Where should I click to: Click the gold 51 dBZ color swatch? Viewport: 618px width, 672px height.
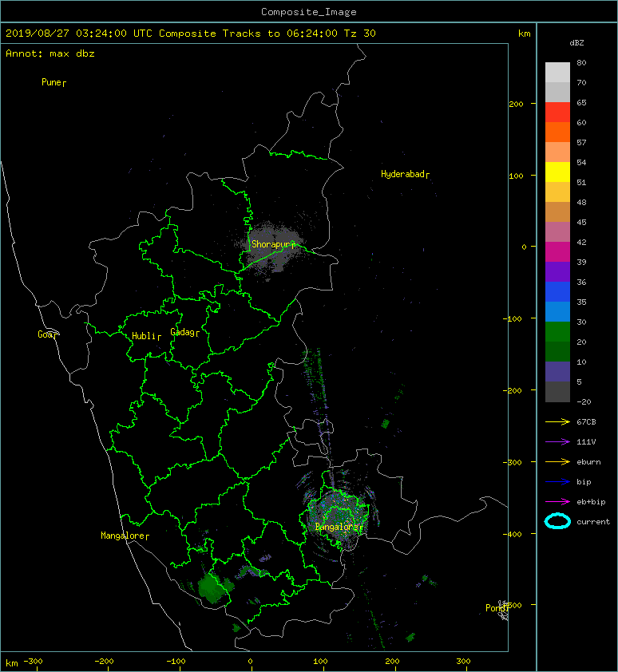(x=557, y=192)
